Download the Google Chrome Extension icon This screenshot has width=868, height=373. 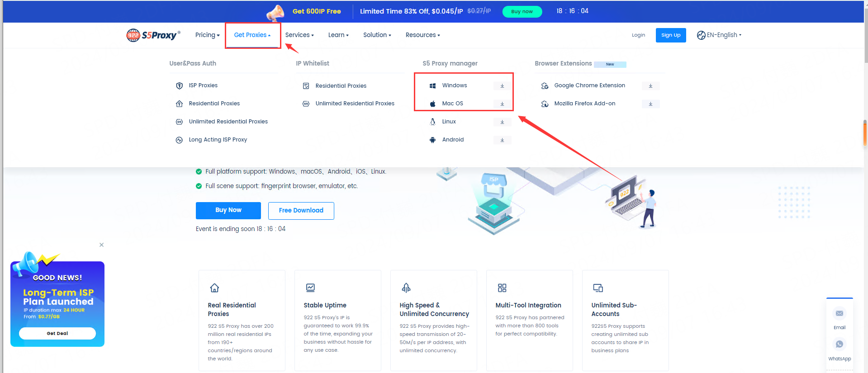pos(650,85)
